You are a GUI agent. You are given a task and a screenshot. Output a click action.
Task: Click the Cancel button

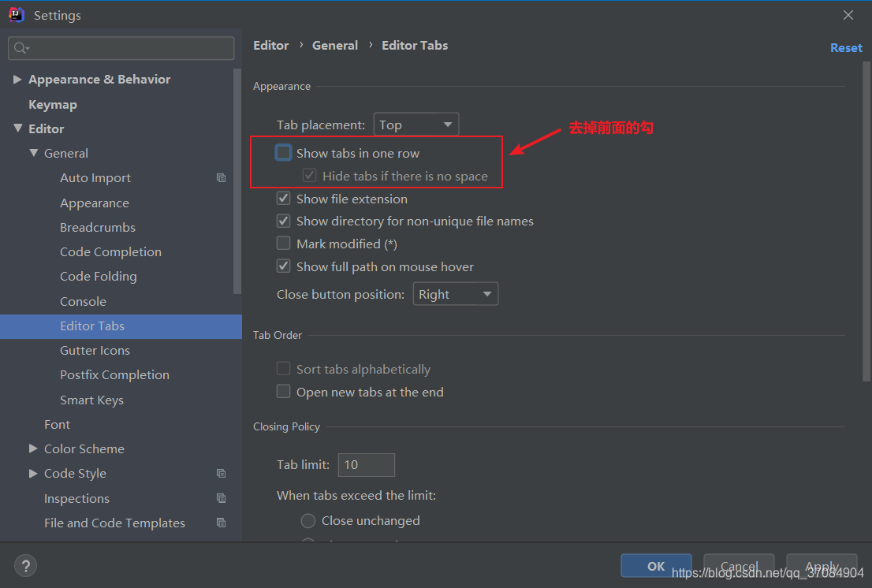(x=739, y=566)
